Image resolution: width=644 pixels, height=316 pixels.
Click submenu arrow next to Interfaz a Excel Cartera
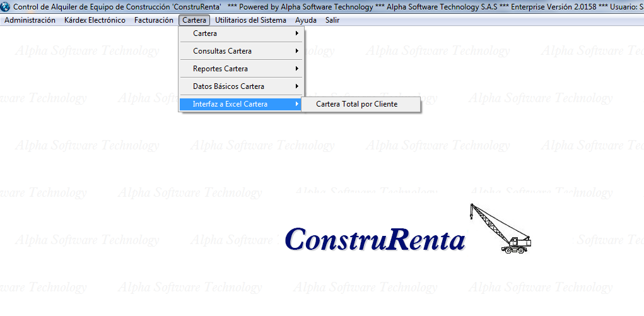pyautogui.click(x=296, y=104)
